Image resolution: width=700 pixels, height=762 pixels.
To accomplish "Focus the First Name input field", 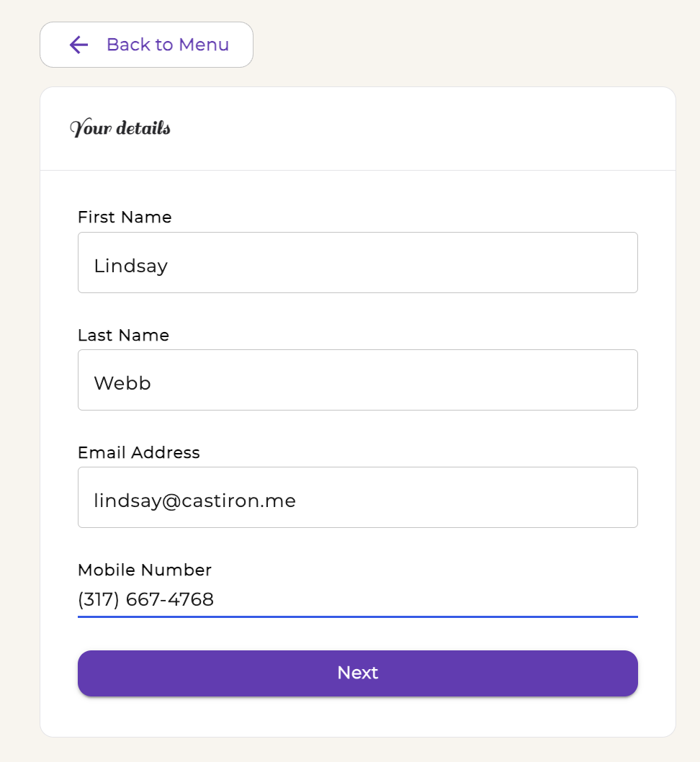I will (357, 262).
